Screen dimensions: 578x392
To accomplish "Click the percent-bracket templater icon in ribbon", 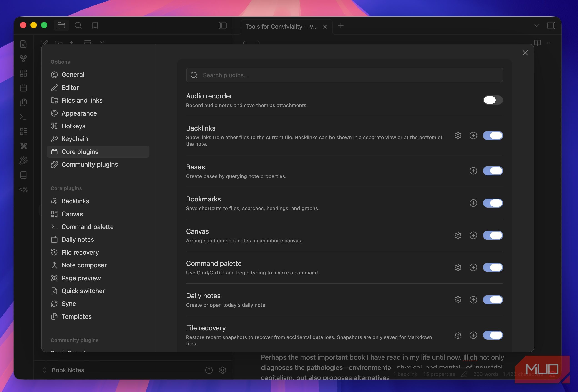I will click(23, 190).
